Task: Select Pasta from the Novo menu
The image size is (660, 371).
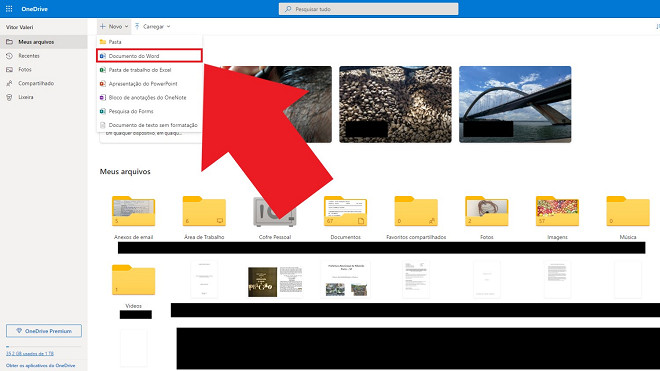Action: [x=149, y=42]
